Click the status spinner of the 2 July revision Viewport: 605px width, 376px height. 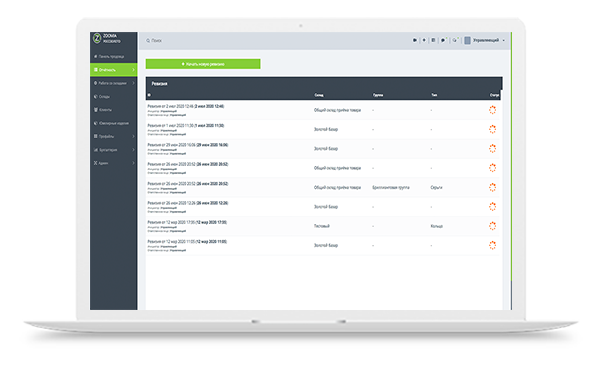tap(492, 110)
